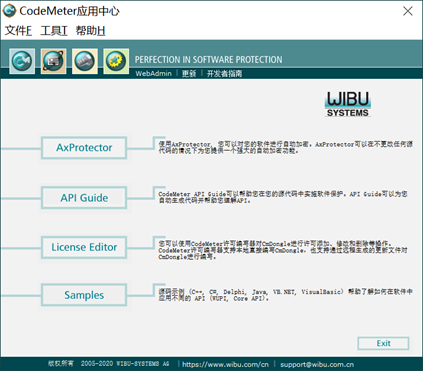Close the CodeMeter application window
This screenshot has height=371, width=423.
(408, 11)
